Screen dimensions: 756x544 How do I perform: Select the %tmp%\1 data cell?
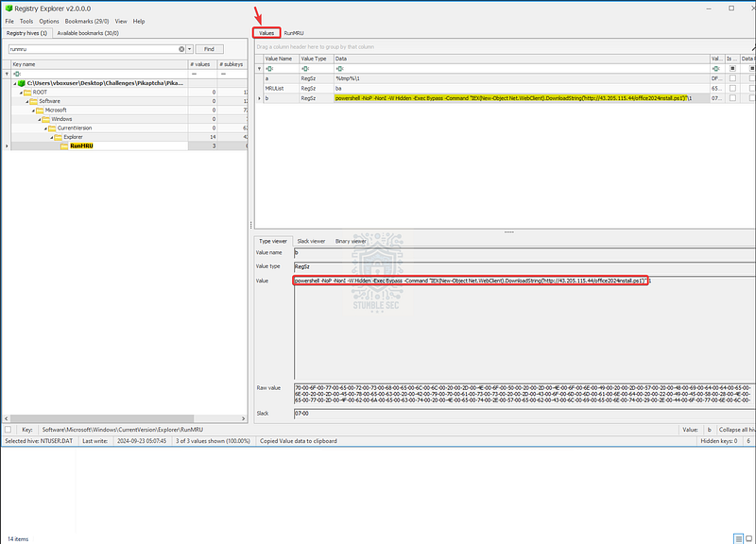pos(522,78)
